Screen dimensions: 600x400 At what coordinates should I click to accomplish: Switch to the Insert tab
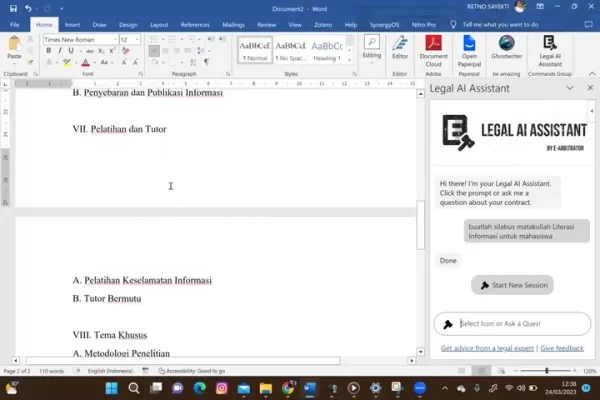pyautogui.click(x=72, y=24)
